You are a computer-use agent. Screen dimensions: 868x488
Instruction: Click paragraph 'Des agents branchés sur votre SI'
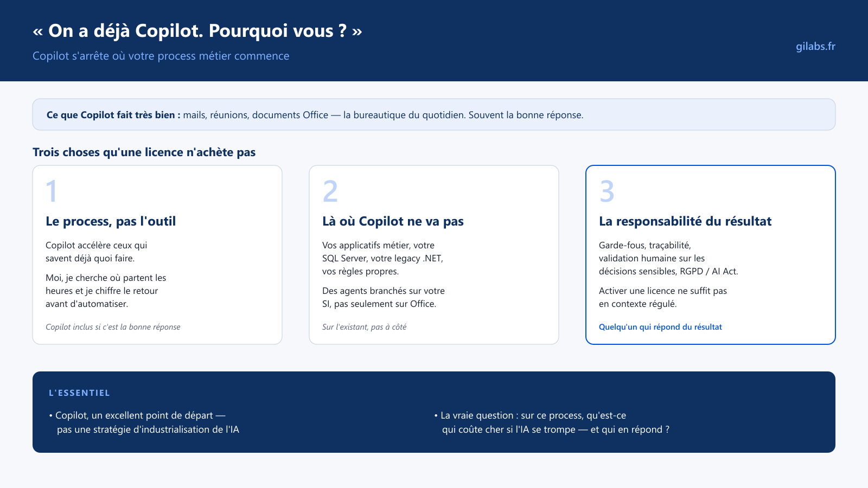click(384, 297)
